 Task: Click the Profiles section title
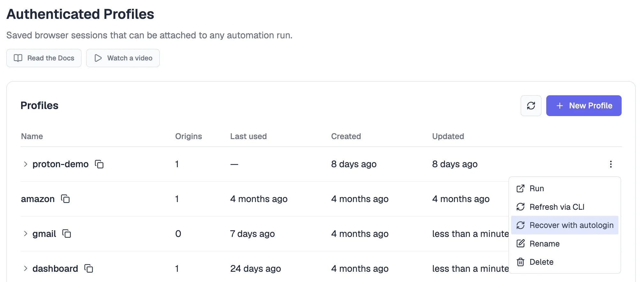click(x=40, y=106)
